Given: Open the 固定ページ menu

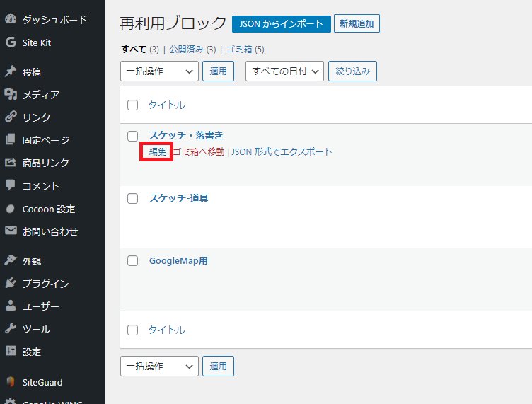Looking at the screenshot, I should pyautogui.click(x=46, y=140).
